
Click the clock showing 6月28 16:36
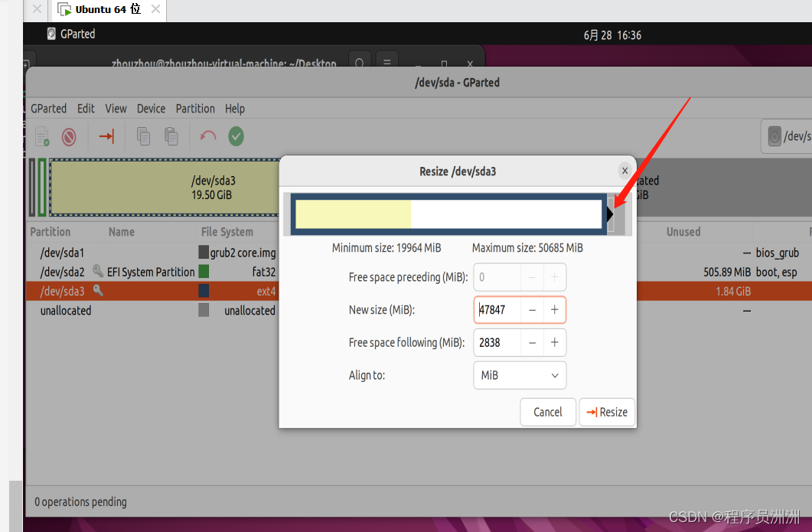tap(612, 34)
